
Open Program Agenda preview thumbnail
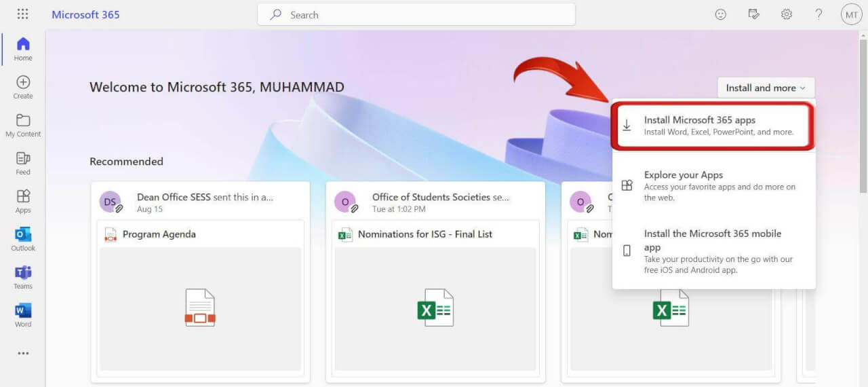[201, 309]
